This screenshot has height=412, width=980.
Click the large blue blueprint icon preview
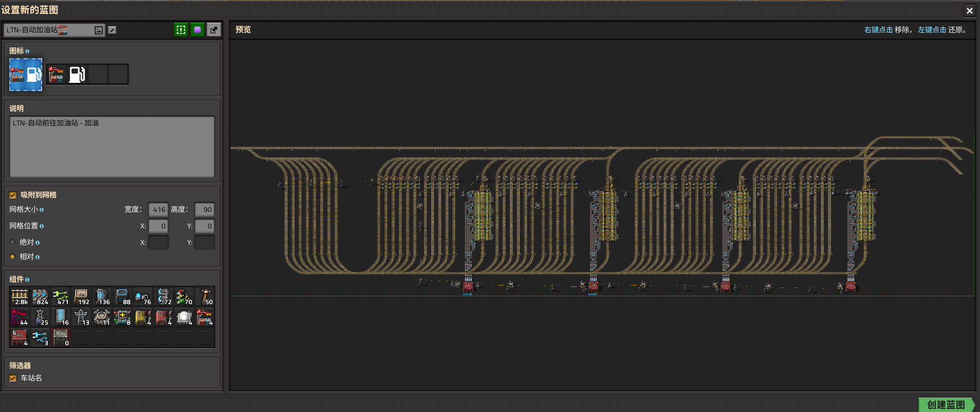pyautogui.click(x=26, y=75)
